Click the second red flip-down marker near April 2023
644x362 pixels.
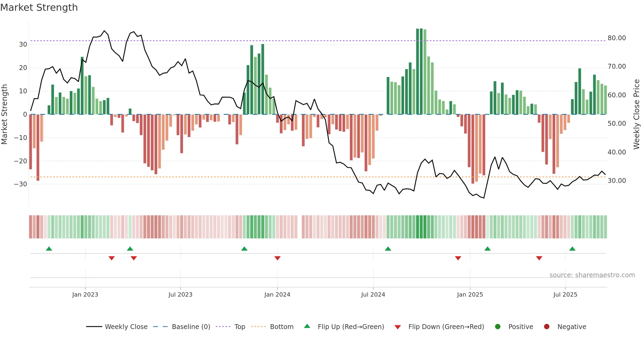134,258
